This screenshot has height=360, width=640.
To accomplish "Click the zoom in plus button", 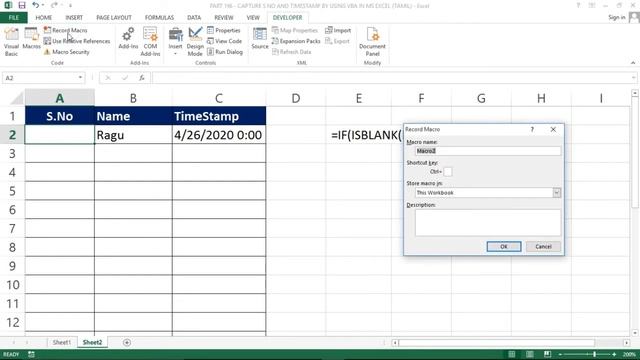I will (614, 354).
